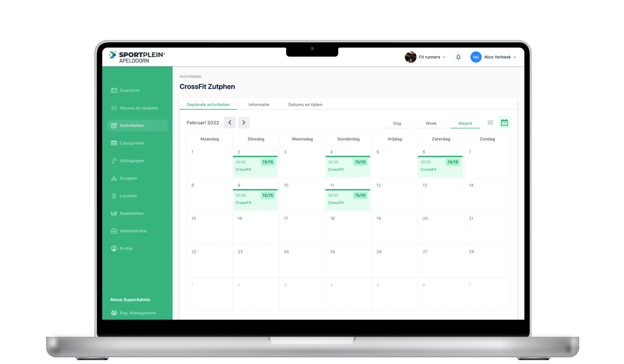Open CrossFit event on February 4
624x364 pixels.
pos(348,166)
